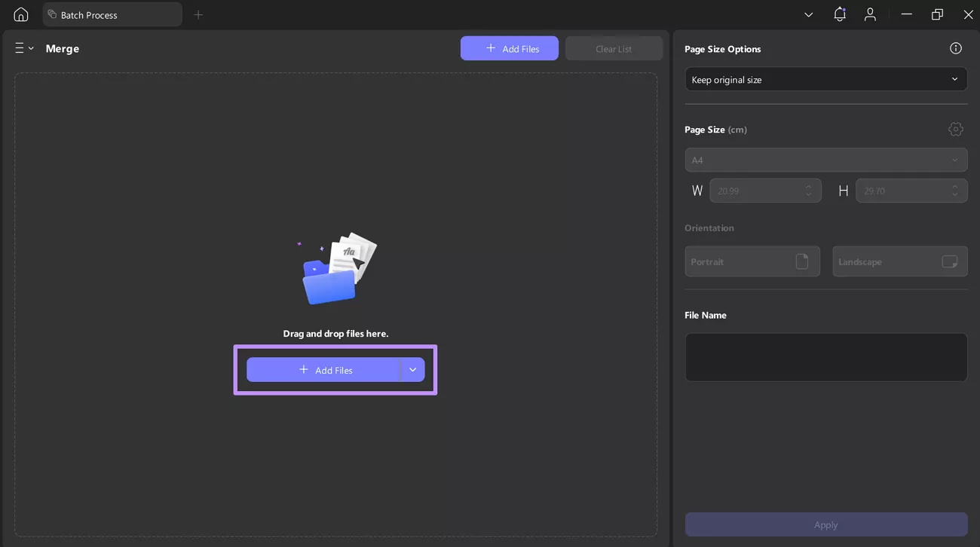Open the Merge list menu icon
This screenshot has height=547, width=980.
coord(23,48)
